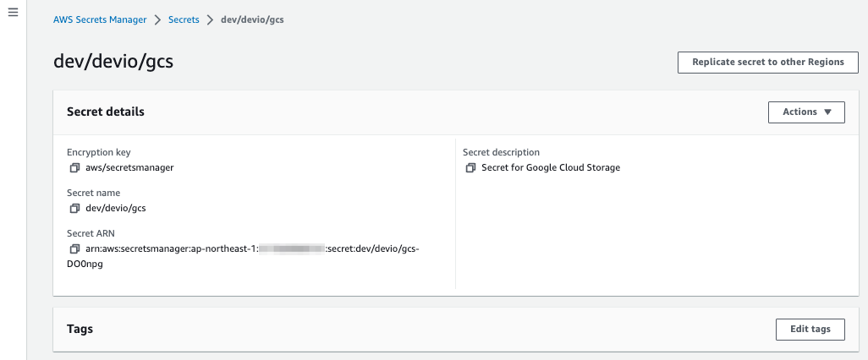Select the Secret details section header
Viewport: 868px width, 360px height.
click(x=106, y=112)
